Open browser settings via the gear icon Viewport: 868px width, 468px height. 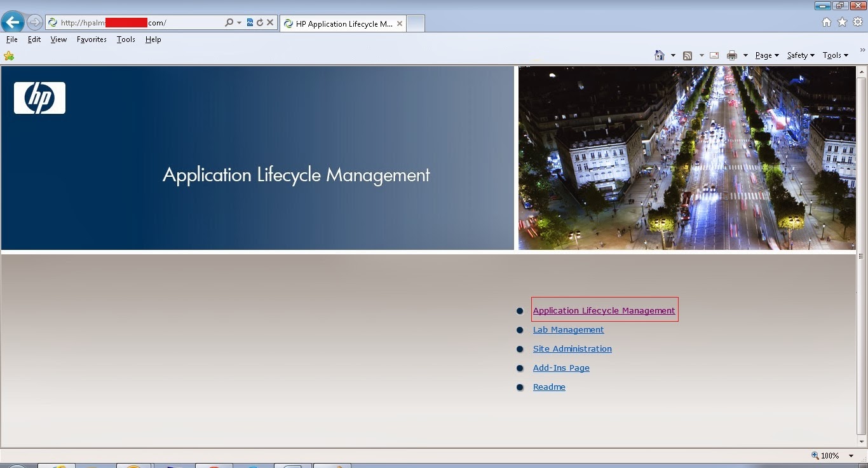pos(857,22)
